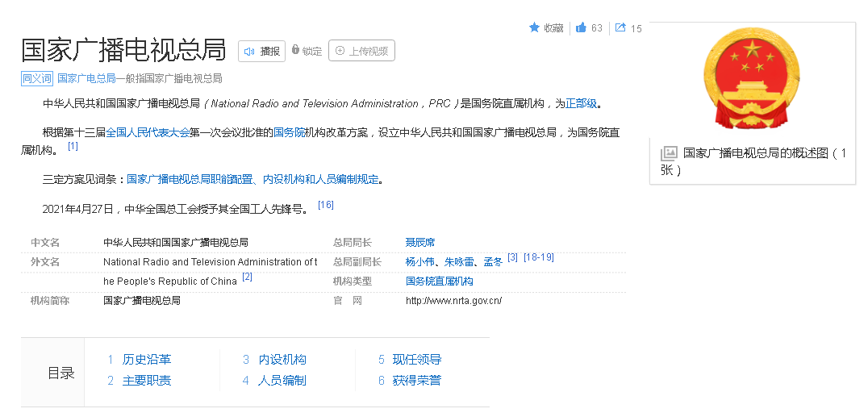Screen dimensions: 868x417
Task: Click the 锁定 lock status text
Action: 312,51
